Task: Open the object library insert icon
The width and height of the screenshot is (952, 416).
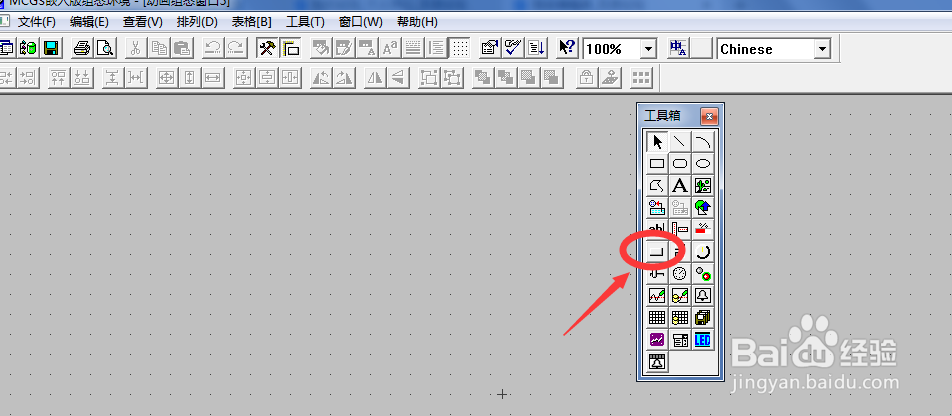Action: pos(657,208)
